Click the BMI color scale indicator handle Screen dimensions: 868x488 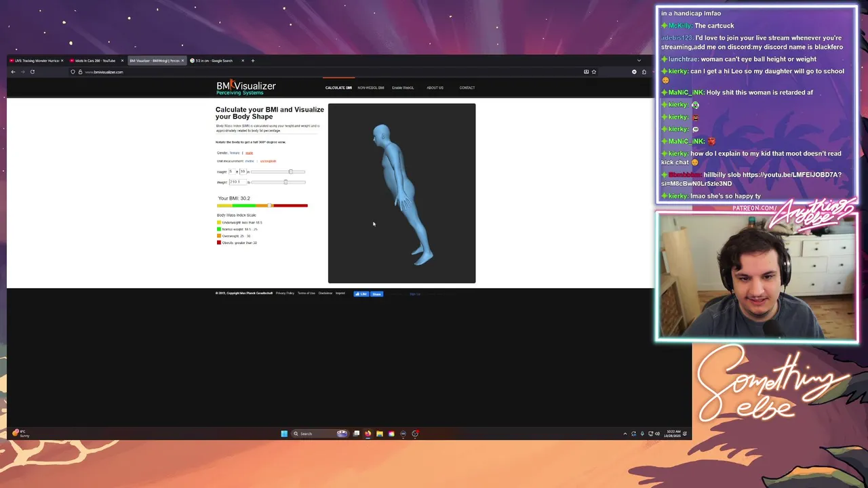[269, 205]
